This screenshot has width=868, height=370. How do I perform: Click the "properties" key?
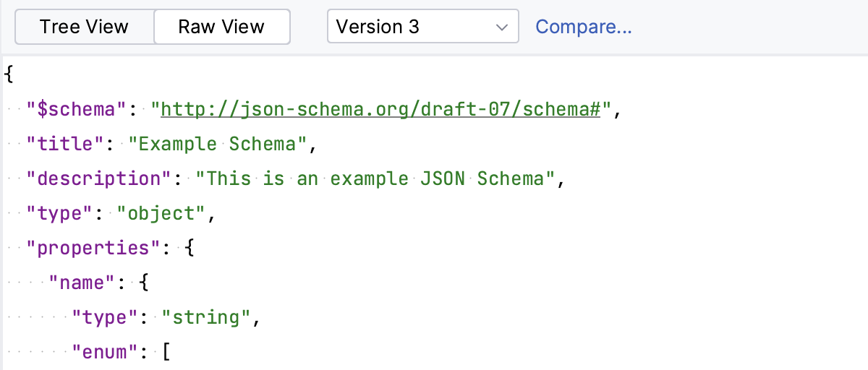93,248
